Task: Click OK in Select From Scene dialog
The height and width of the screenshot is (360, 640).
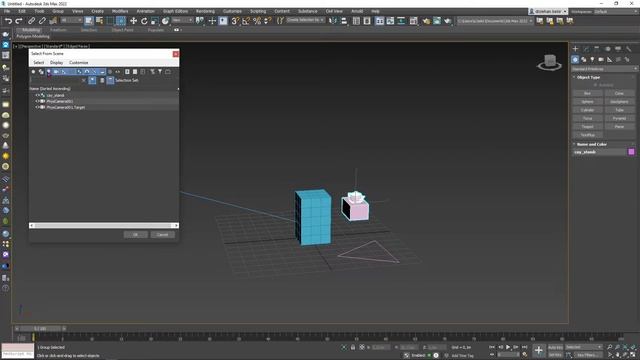Action: [x=136, y=235]
